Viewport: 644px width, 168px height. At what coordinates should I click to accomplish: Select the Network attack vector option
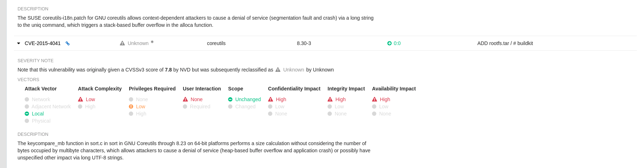pos(41,99)
